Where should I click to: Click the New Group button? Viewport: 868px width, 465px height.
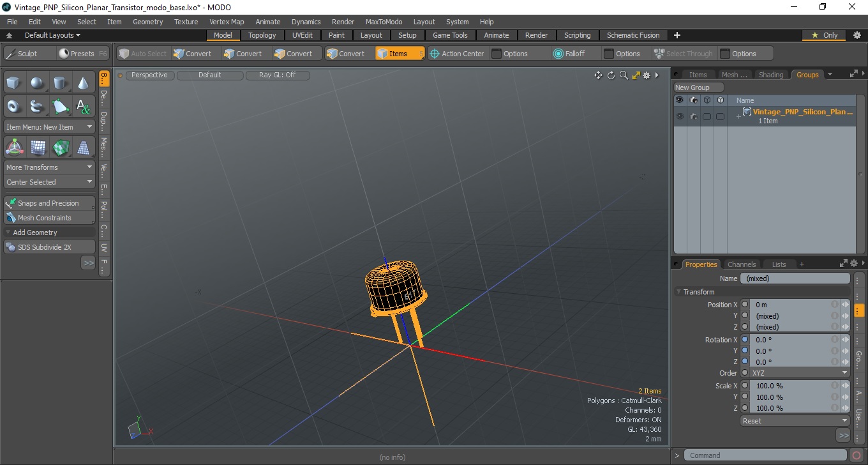[x=699, y=88]
